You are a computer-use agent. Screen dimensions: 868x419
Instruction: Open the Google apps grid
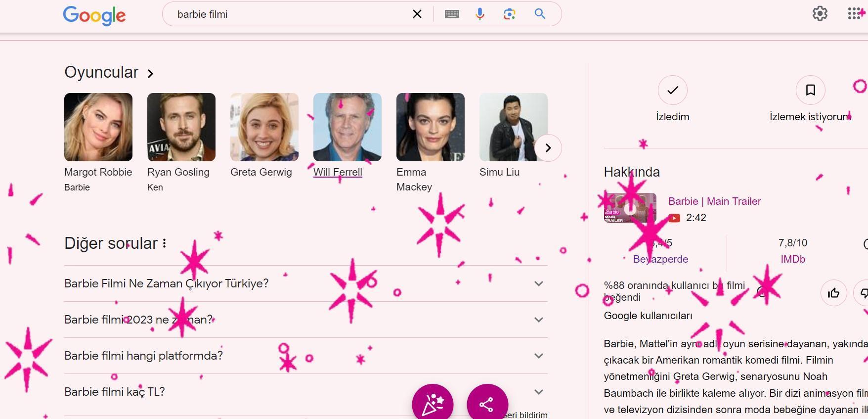(x=854, y=13)
